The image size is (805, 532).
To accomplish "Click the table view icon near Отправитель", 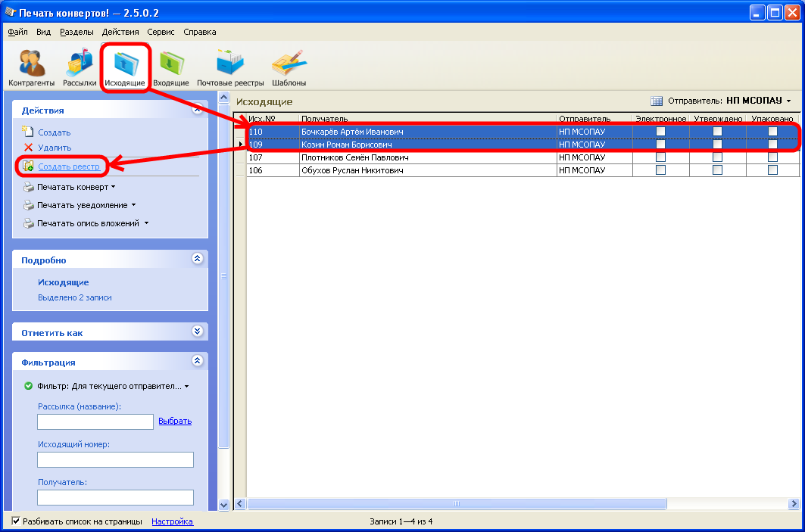I will click(657, 101).
